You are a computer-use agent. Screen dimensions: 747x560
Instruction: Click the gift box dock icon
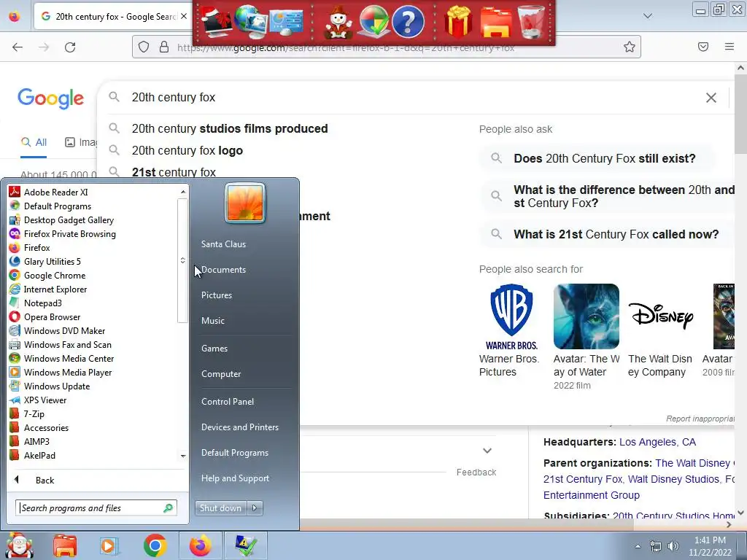tap(458, 22)
